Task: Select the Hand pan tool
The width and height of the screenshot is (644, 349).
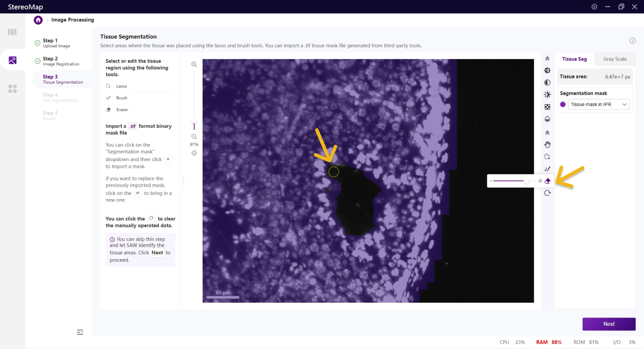Action: pyautogui.click(x=547, y=145)
